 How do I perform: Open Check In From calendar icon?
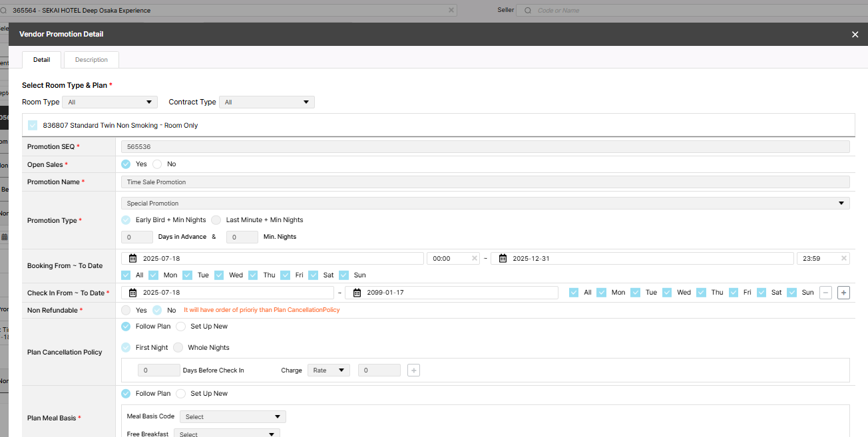tap(133, 293)
